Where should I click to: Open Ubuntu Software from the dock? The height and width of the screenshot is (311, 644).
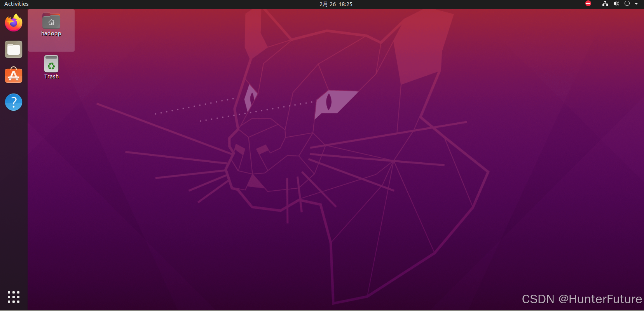coord(14,75)
